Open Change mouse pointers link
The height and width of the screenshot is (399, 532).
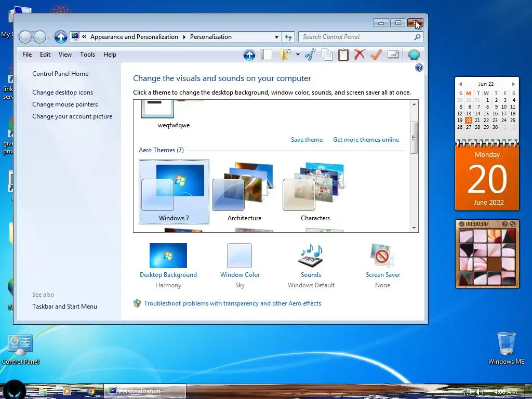tap(65, 104)
